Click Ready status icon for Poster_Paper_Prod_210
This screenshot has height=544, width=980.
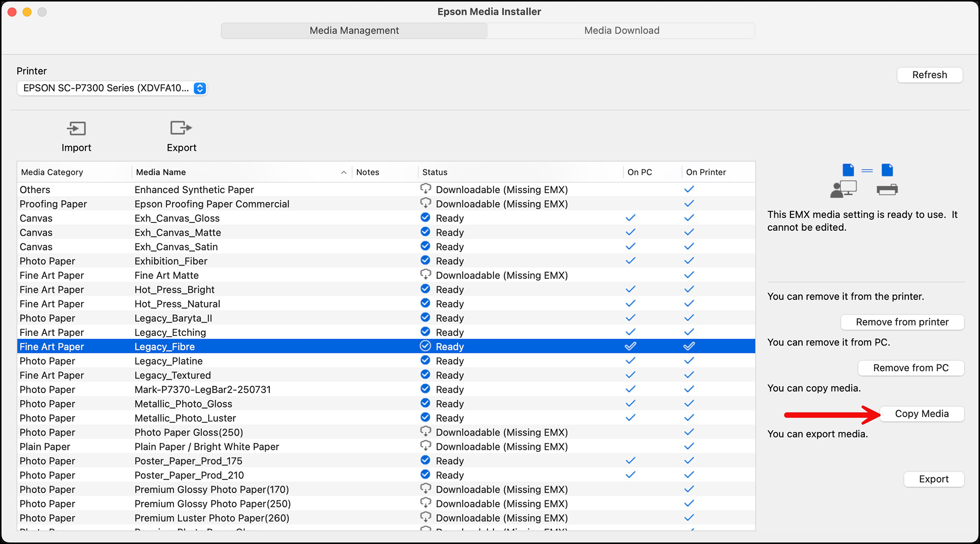point(425,474)
